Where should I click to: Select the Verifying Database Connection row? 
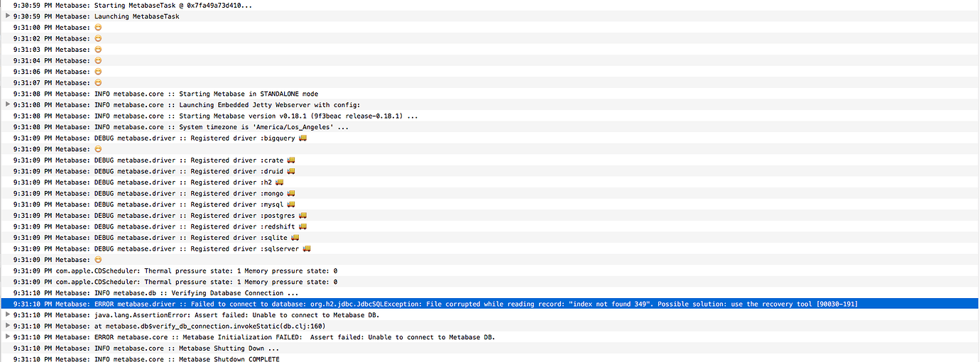[490, 293]
